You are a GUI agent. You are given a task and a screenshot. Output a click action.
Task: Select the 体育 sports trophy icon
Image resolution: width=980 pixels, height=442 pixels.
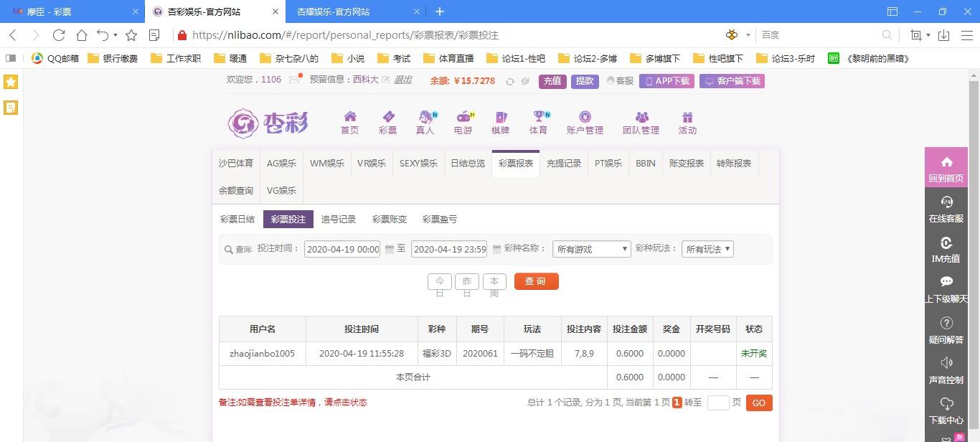[538, 122]
